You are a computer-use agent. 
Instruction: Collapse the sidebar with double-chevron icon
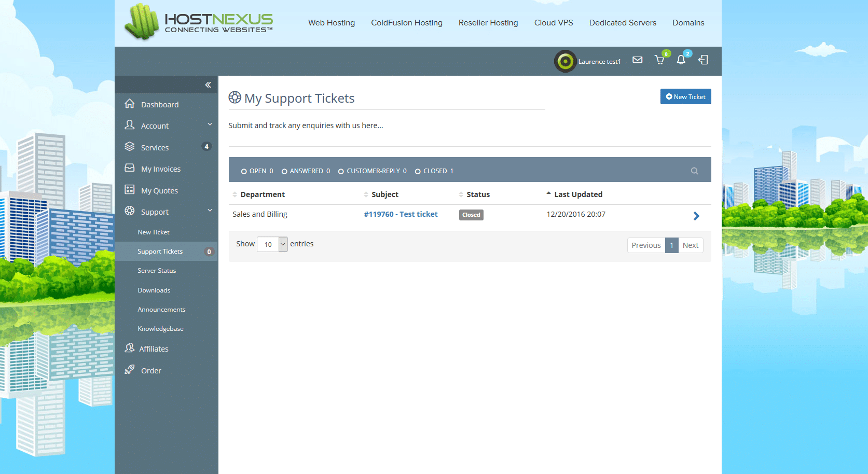coord(208,85)
